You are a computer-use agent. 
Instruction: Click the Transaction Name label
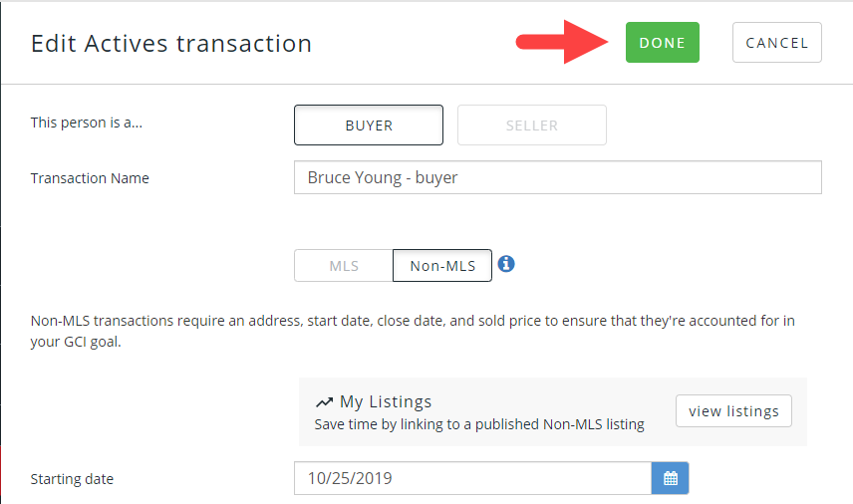pyautogui.click(x=90, y=178)
